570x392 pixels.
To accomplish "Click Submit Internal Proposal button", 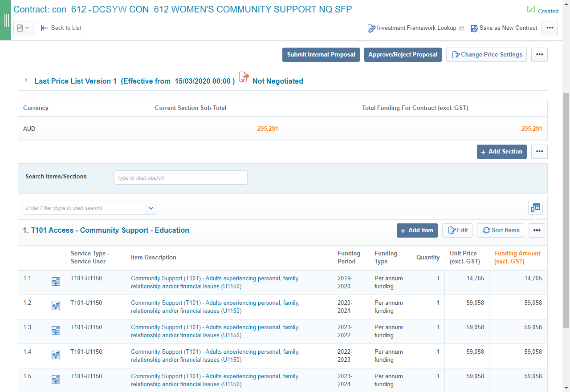I will point(321,55).
